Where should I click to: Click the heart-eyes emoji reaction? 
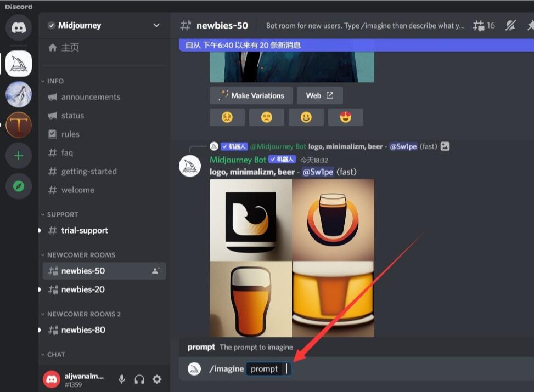[x=345, y=117]
